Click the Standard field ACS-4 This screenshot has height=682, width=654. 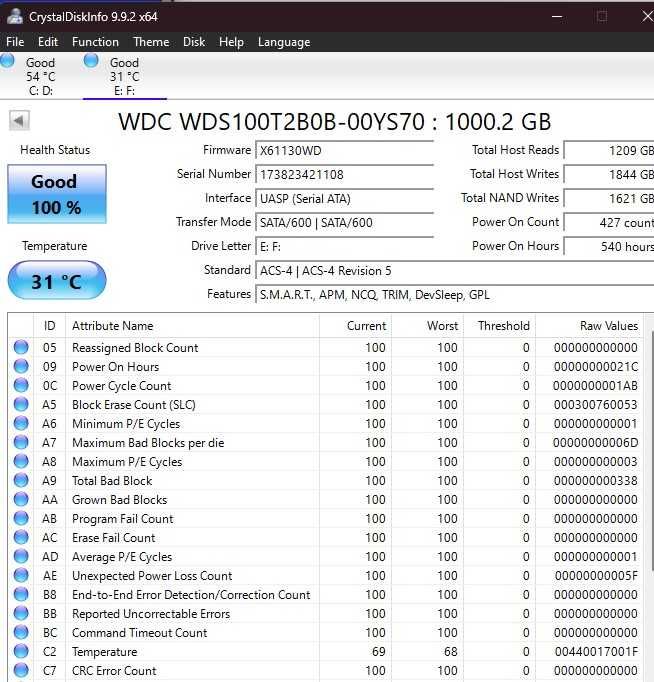(454, 271)
